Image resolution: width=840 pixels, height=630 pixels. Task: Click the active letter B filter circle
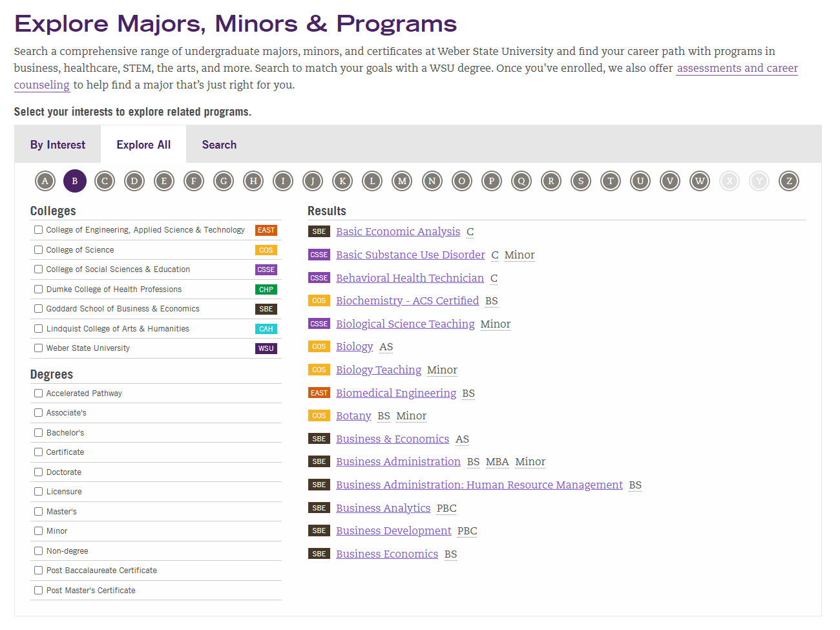(x=75, y=181)
